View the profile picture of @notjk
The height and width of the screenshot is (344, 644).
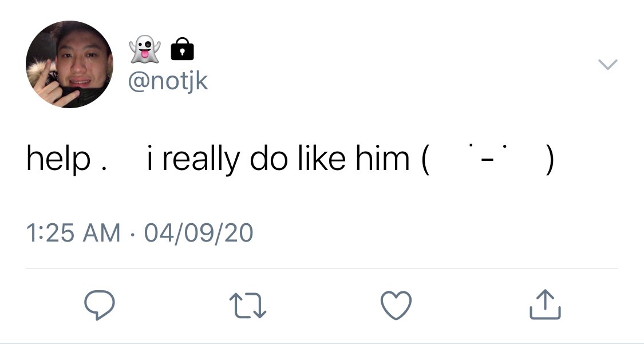(x=69, y=65)
